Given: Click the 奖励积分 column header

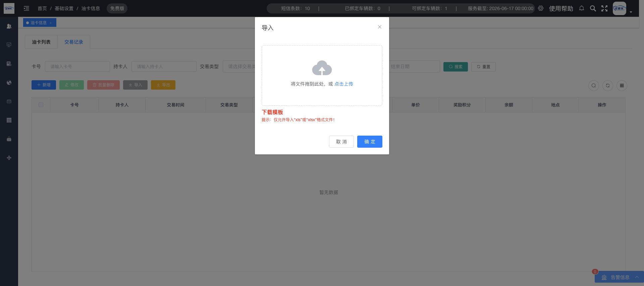Looking at the screenshot, I should click(x=462, y=105).
